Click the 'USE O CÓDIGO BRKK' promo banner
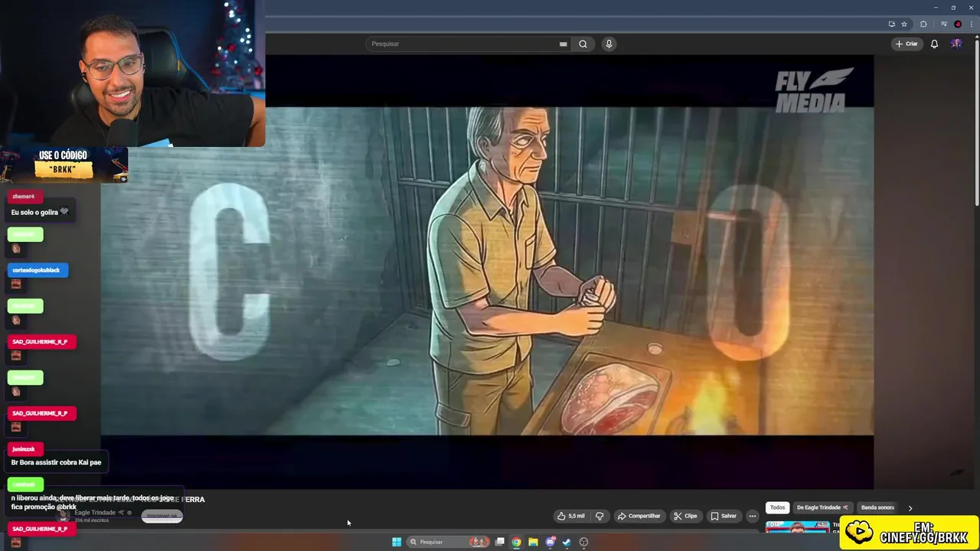The height and width of the screenshot is (551, 980). pyautogui.click(x=64, y=165)
